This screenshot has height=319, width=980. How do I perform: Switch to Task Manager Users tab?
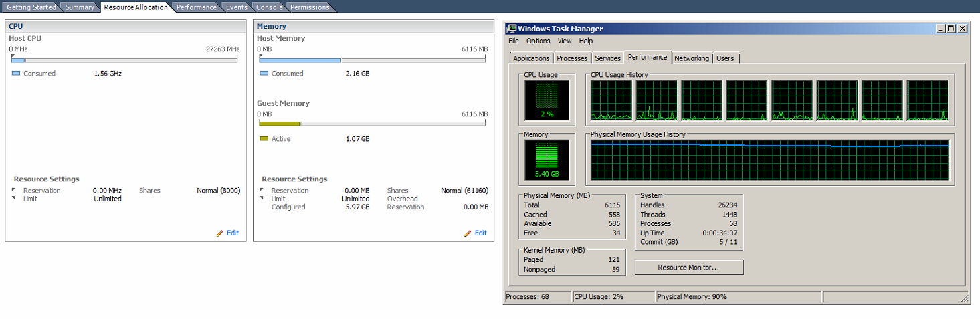pyautogui.click(x=725, y=58)
